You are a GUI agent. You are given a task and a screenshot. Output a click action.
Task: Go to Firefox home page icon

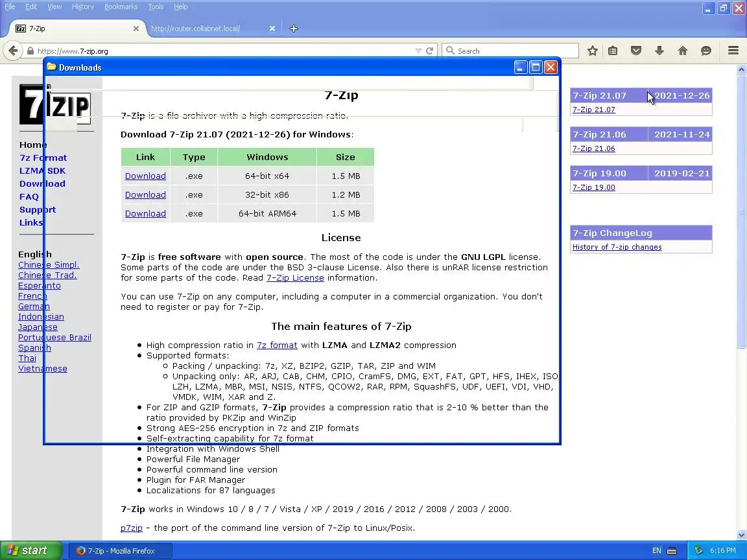(x=683, y=51)
